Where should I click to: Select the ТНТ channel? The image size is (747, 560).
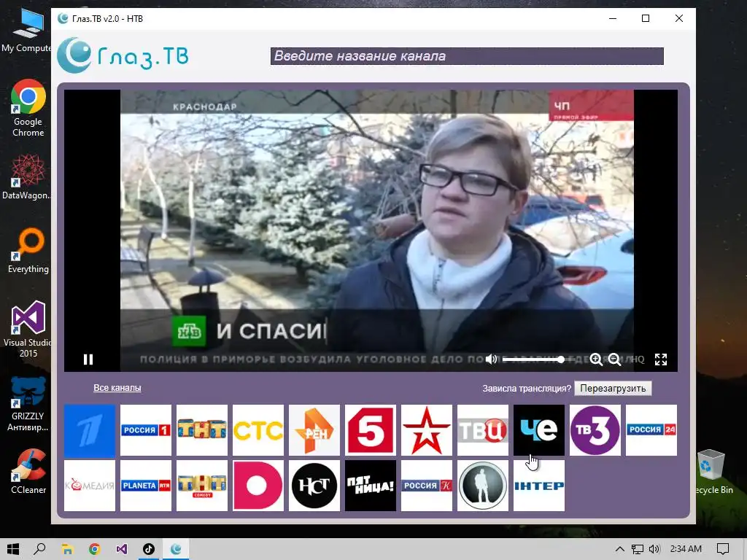click(x=202, y=430)
